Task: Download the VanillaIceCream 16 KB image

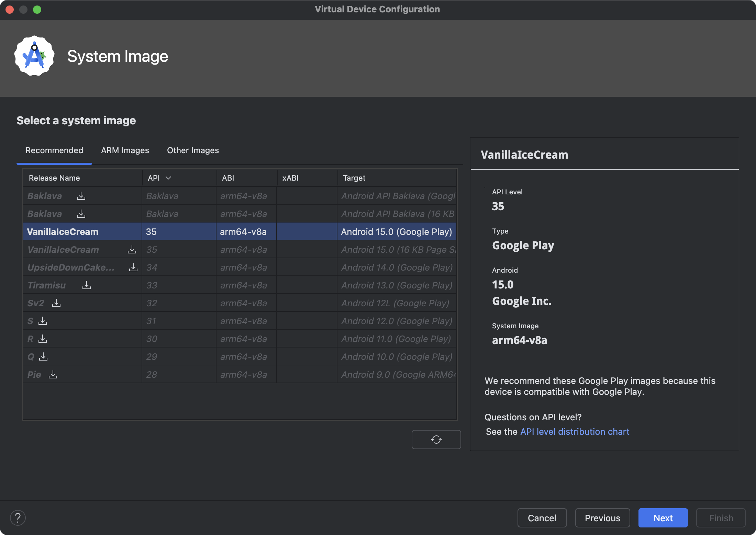Action: (x=132, y=249)
